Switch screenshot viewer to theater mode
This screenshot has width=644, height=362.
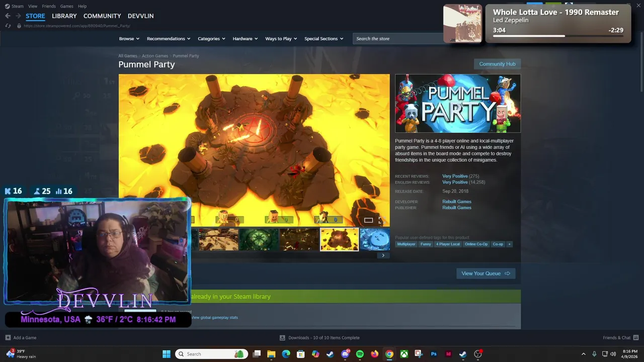[368, 220]
